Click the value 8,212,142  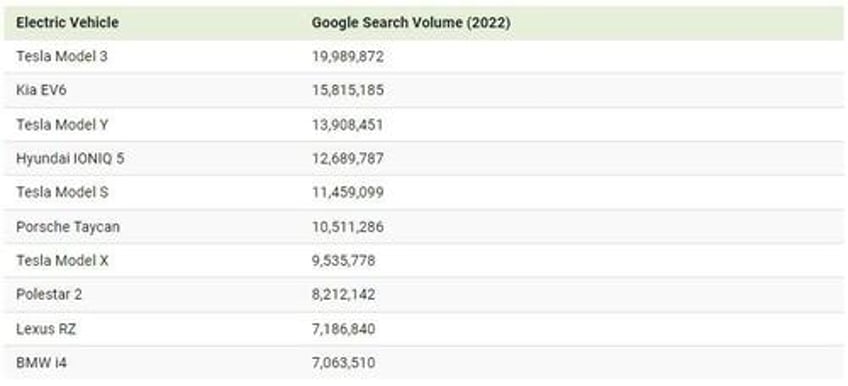(343, 295)
